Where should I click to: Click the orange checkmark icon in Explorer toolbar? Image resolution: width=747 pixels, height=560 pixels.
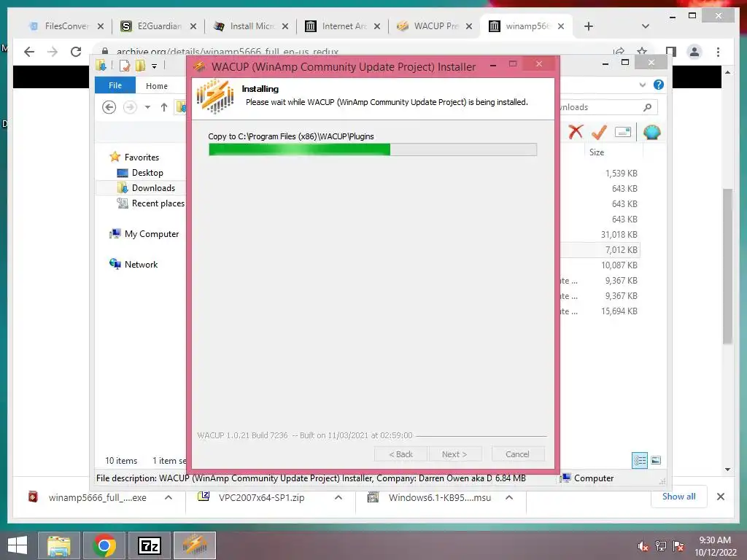tap(599, 132)
